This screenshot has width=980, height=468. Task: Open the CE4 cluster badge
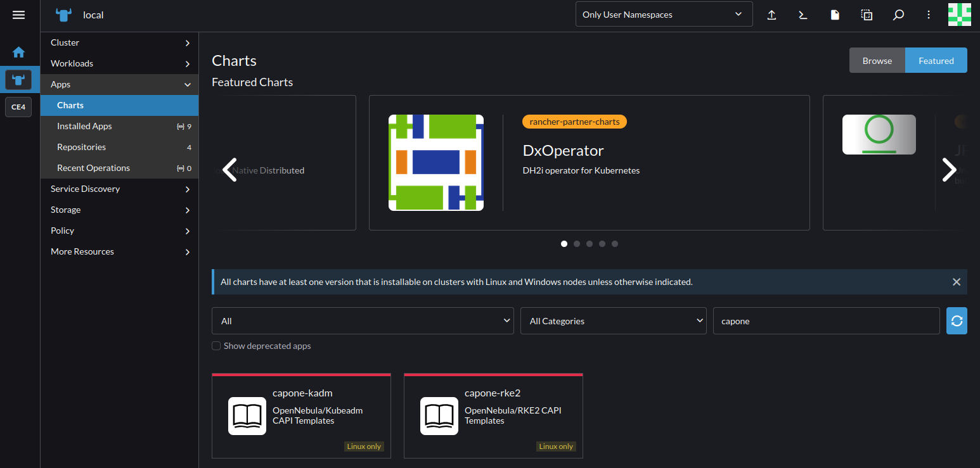click(x=18, y=107)
